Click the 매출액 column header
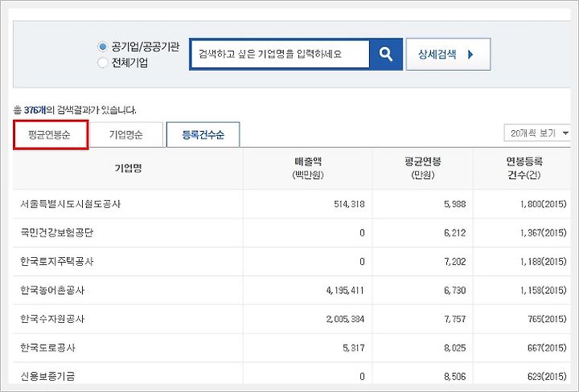Viewport: 579px width, 392px height. pyautogui.click(x=308, y=168)
